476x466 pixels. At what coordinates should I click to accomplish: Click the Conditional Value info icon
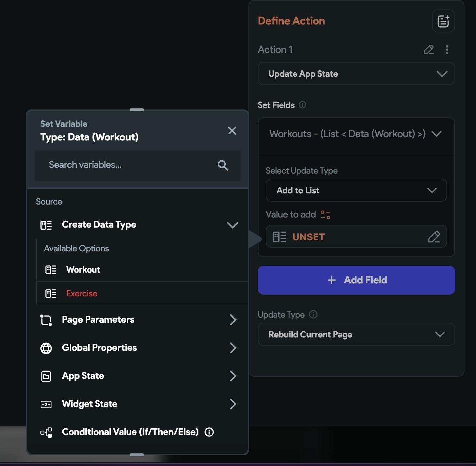coord(209,432)
